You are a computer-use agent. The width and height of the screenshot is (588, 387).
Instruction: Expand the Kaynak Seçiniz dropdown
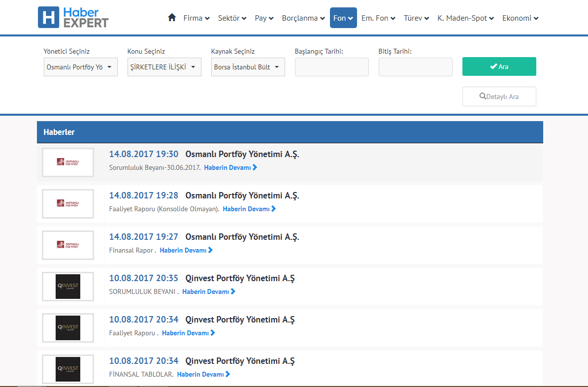coord(248,67)
